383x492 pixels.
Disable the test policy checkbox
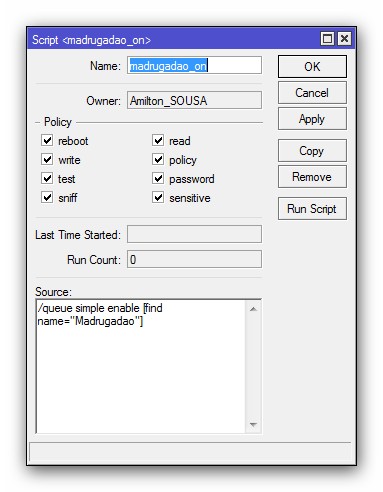point(47,178)
